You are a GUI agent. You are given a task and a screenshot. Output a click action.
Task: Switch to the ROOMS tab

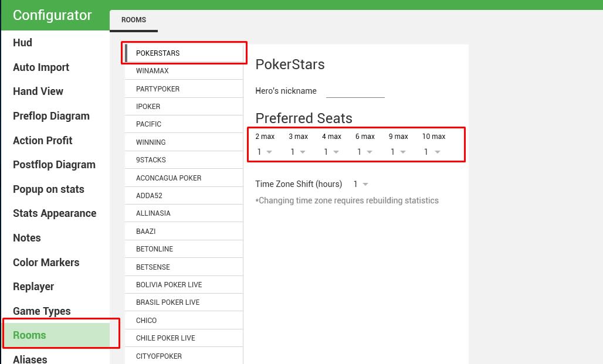pos(134,20)
